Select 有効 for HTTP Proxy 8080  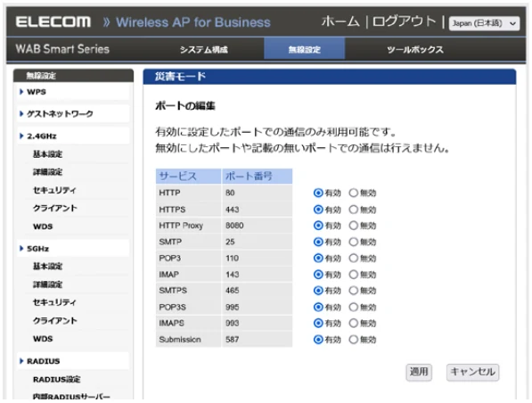coord(318,226)
